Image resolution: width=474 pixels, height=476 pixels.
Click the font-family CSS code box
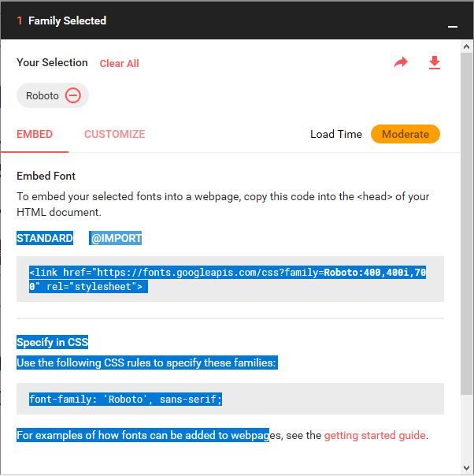(230, 399)
